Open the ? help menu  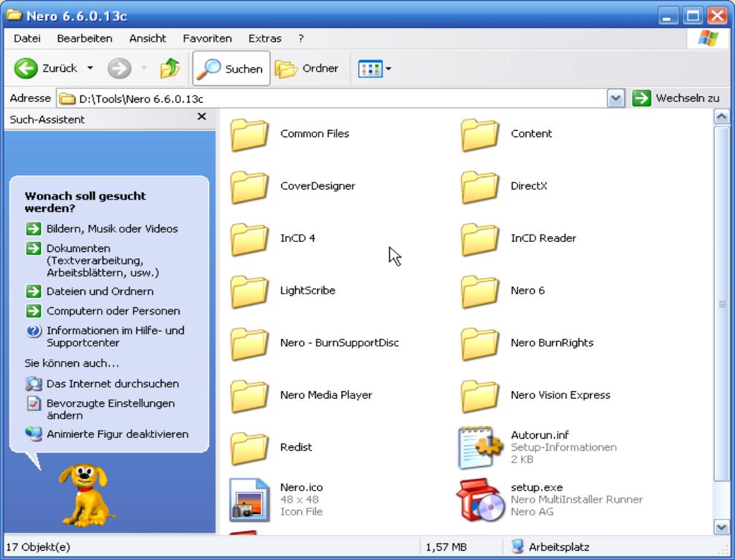point(301,39)
